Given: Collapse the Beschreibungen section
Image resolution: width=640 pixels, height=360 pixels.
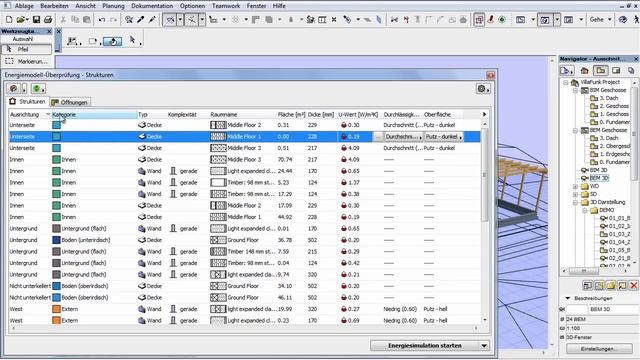Looking at the screenshot, I should click(568, 298).
